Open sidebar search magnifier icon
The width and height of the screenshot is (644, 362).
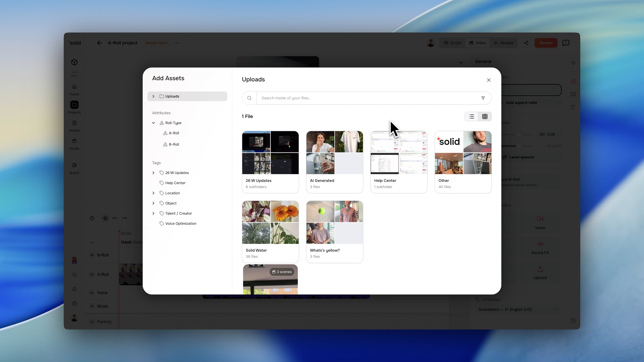click(x=74, y=275)
